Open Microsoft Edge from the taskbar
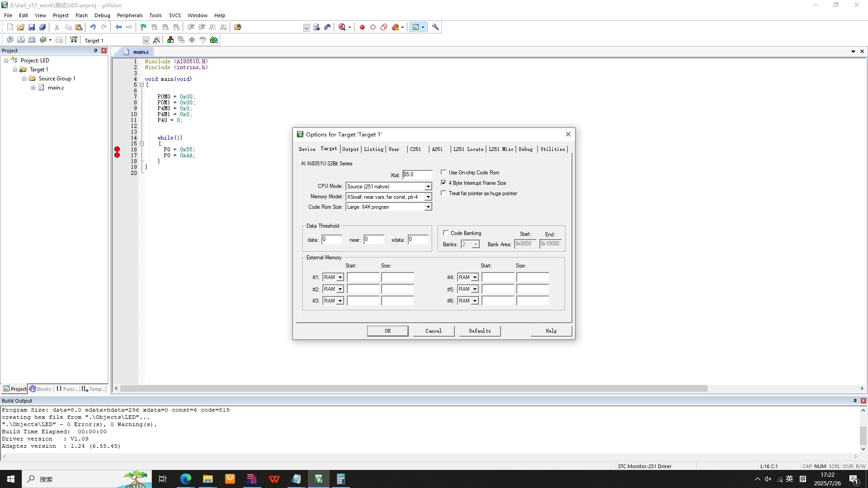Screen dimensions: 868x488 click(x=185, y=479)
